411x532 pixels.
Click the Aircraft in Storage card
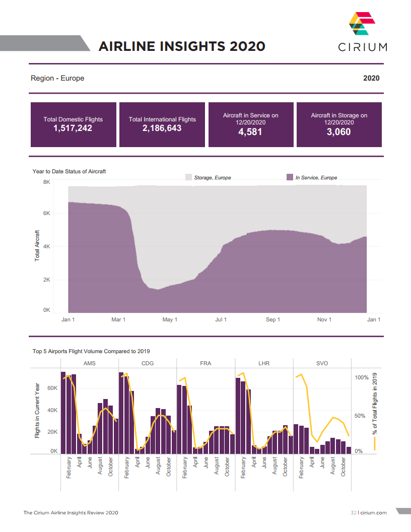click(339, 124)
